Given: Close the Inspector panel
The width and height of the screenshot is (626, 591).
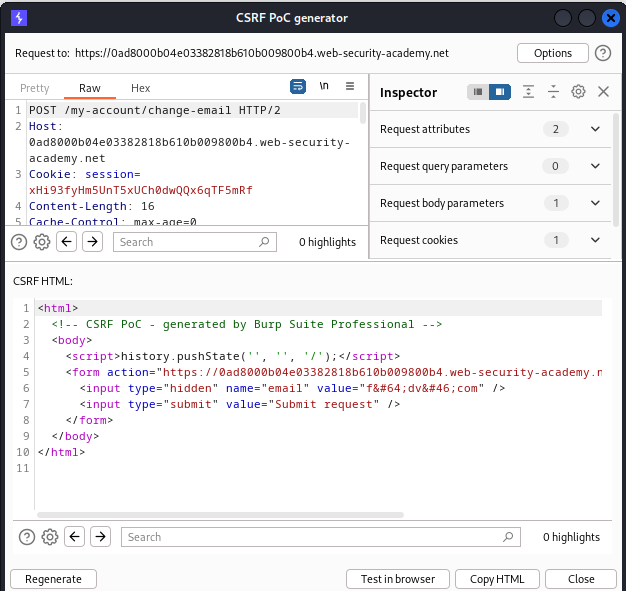Looking at the screenshot, I should [x=603, y=92].
